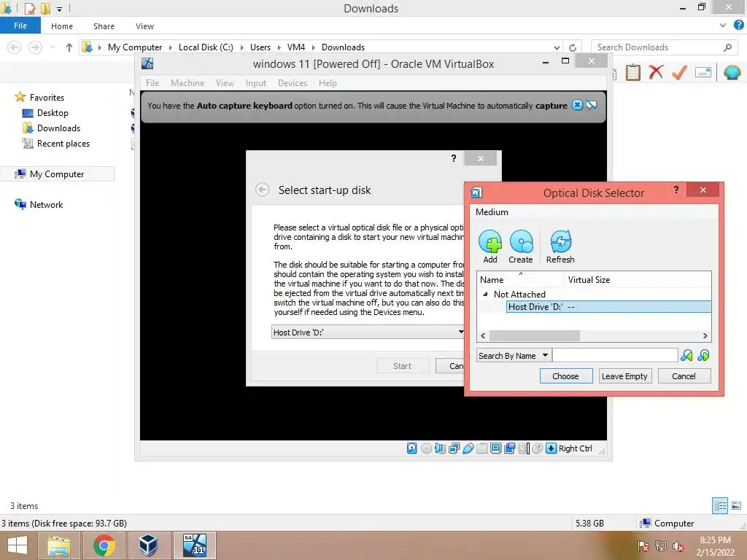Switch to the Explorer Home tab
This screenshot has height=560, width=747.
[x=62, y=26]
